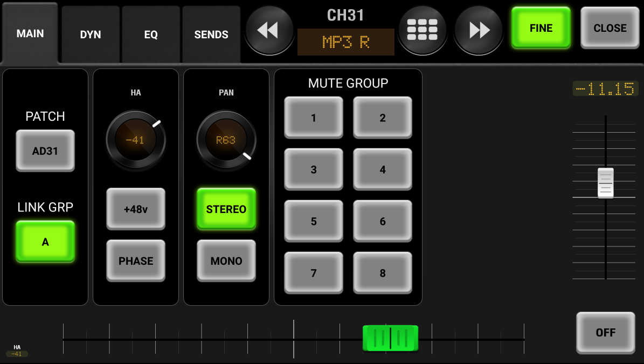Image resolution: width=644 pixels, height=364 pixels.
Task: Assign channel to mute group 5
Action: tap(314, 221)
